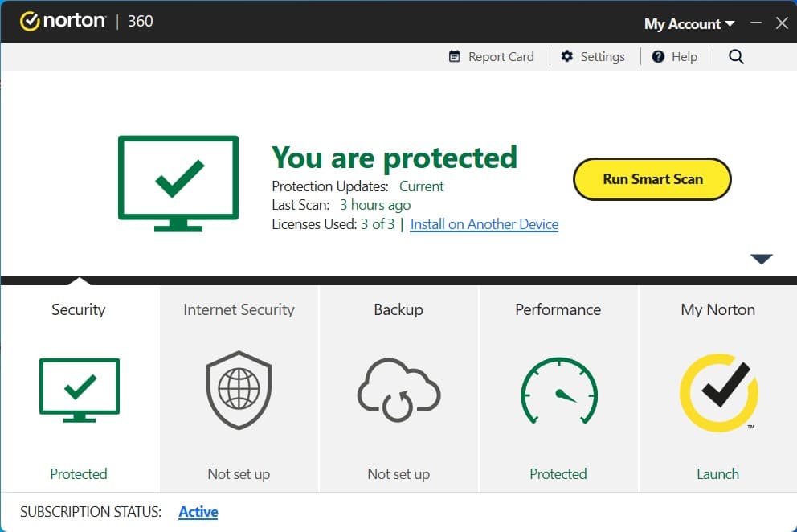Click the Security monitor checkmark icon

[79, 390]
